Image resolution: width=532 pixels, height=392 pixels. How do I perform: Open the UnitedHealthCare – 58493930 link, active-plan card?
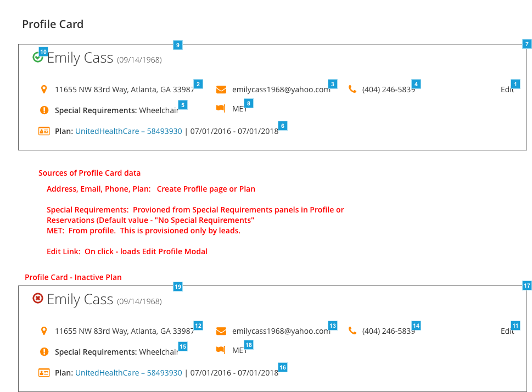pyautogui.click(x=128, y=131)
